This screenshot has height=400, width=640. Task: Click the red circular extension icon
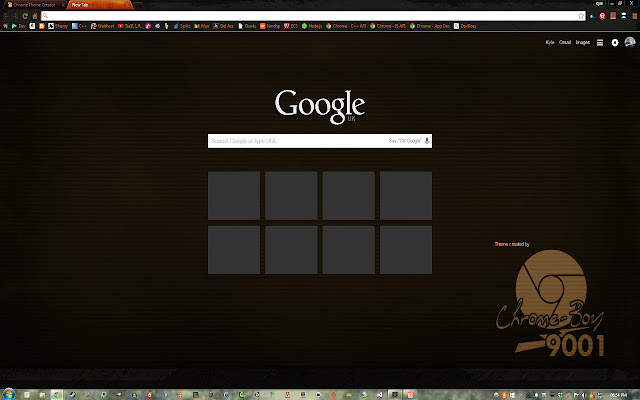point(602,16)
